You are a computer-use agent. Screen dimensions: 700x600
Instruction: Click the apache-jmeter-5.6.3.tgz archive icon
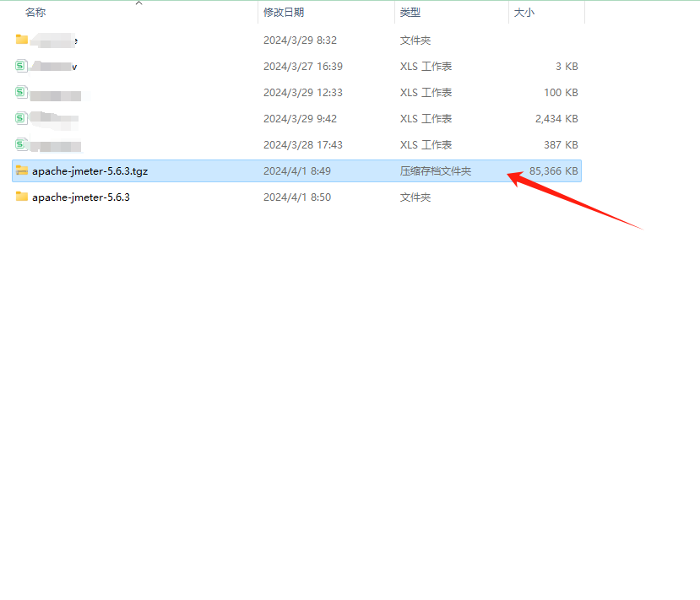(x=22, y=170)
